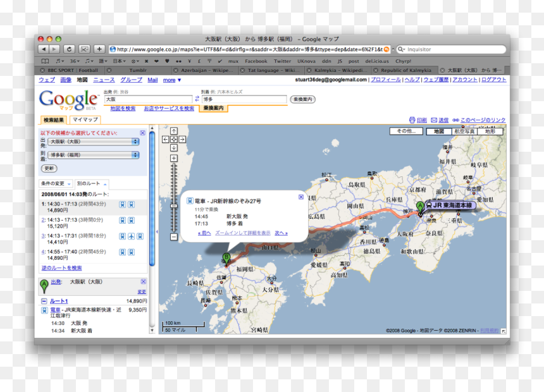544x392 pixels.
Task: Switch map view to 航空写真
Action: pyautogui.click(x=464, y=131)
